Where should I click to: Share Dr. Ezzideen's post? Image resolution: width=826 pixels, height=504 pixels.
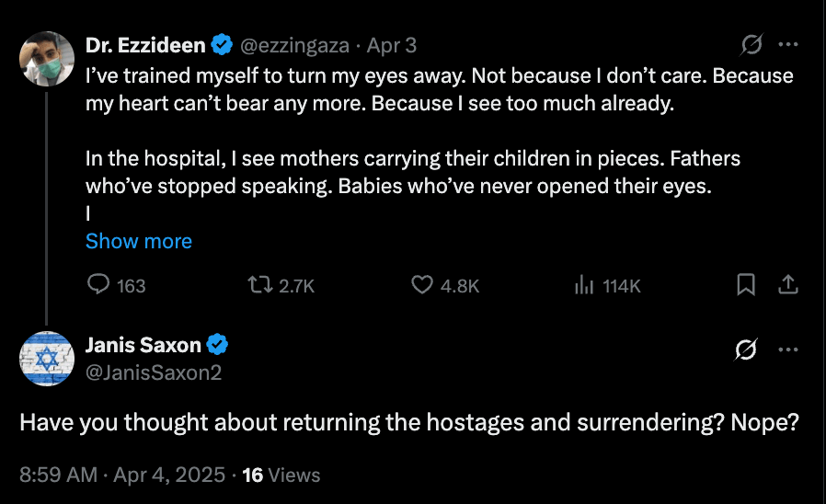(788, 286)
